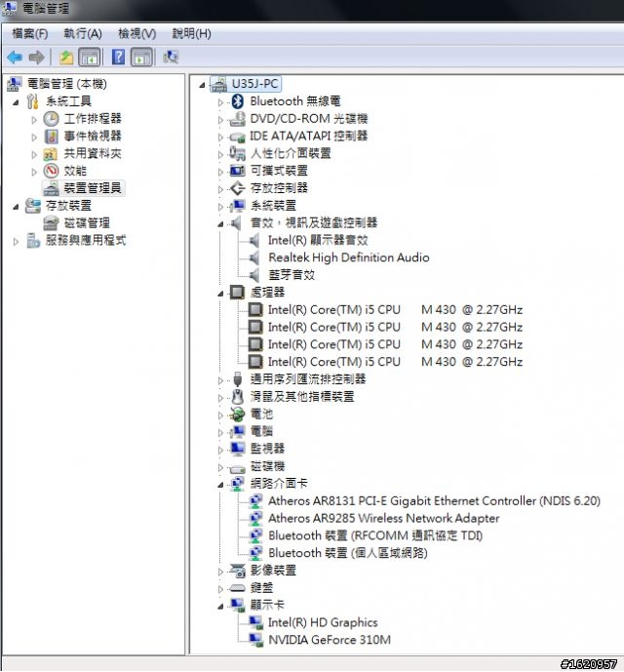This screenshot has height=672, width=624.
Task: Collapse the 顯示卡 node
Action: tap(220, 607)
